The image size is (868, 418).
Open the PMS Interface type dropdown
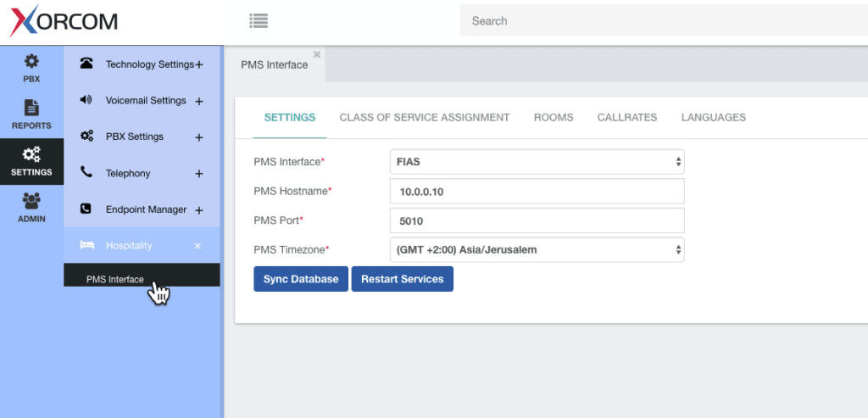(x=537, y=162)
